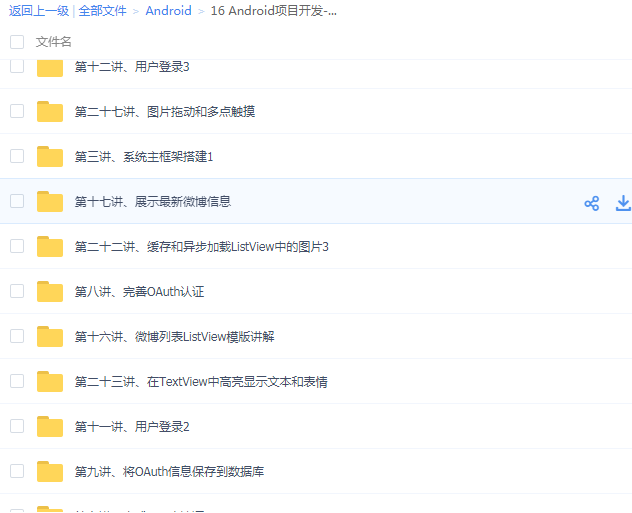Screen dimensions: 632x513
Task: Open 第十一讲、用户登录2 folder name
Action: (132, 427)
